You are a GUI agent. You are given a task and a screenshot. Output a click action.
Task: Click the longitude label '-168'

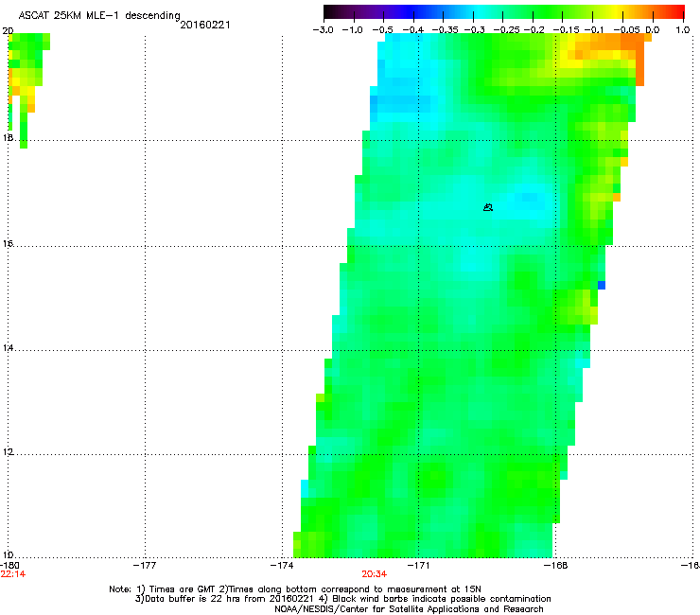tap(556, 566)
